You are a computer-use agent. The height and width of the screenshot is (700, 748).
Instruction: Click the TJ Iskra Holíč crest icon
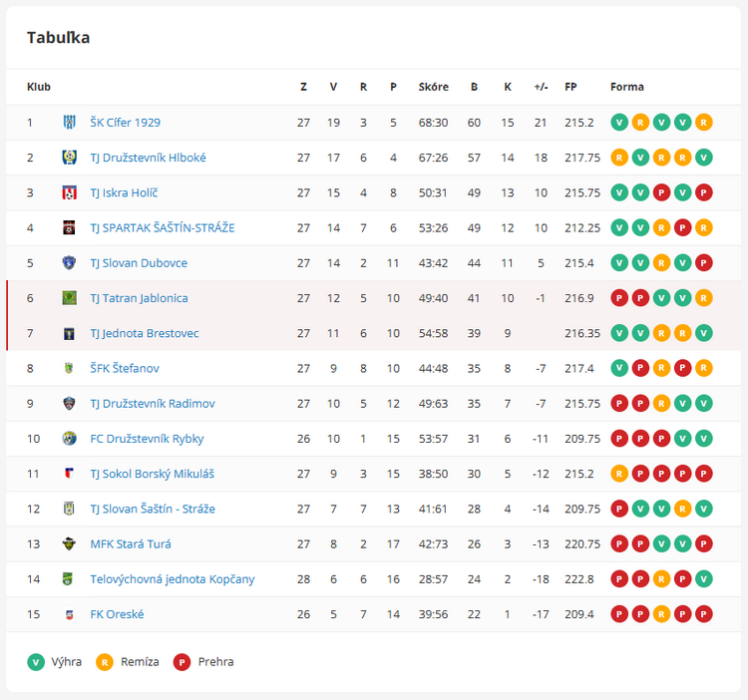click(x=70, y=192)
